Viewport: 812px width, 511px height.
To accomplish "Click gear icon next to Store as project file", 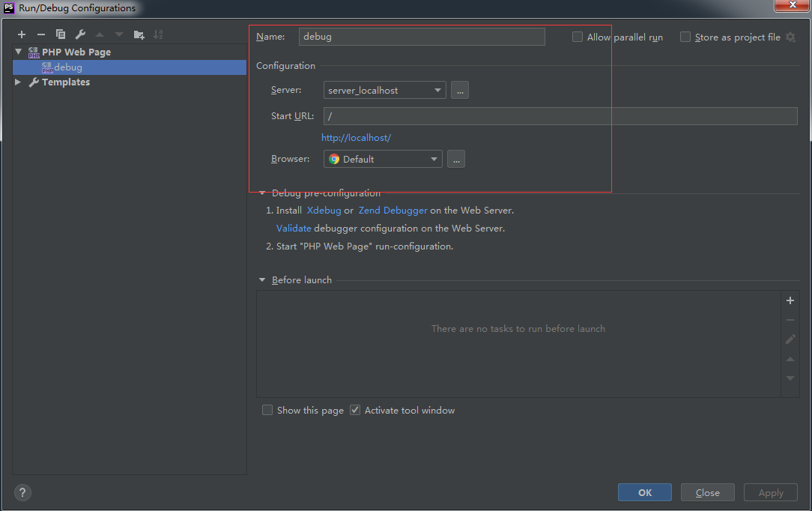I will [x=790, y=37].
